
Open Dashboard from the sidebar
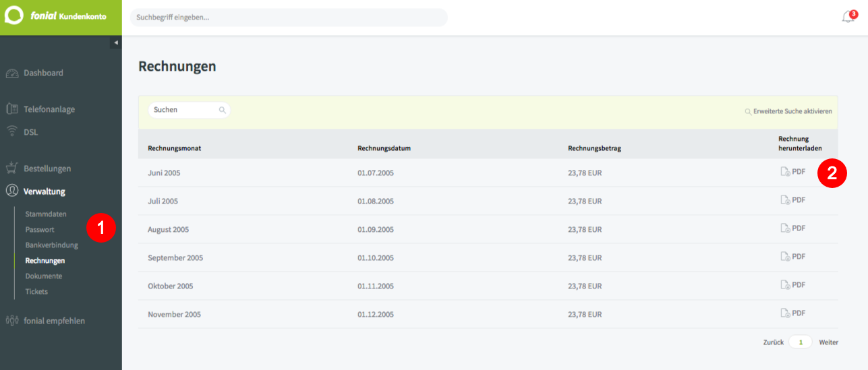point(34,73)
